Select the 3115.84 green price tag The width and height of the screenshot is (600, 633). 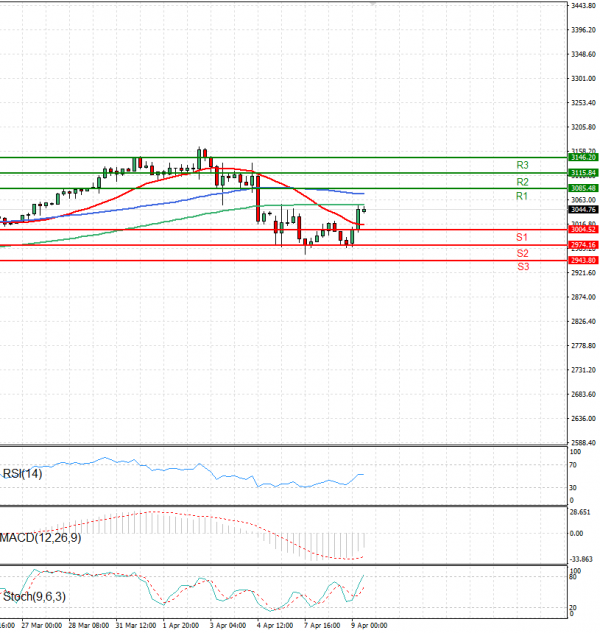[583, 173]
